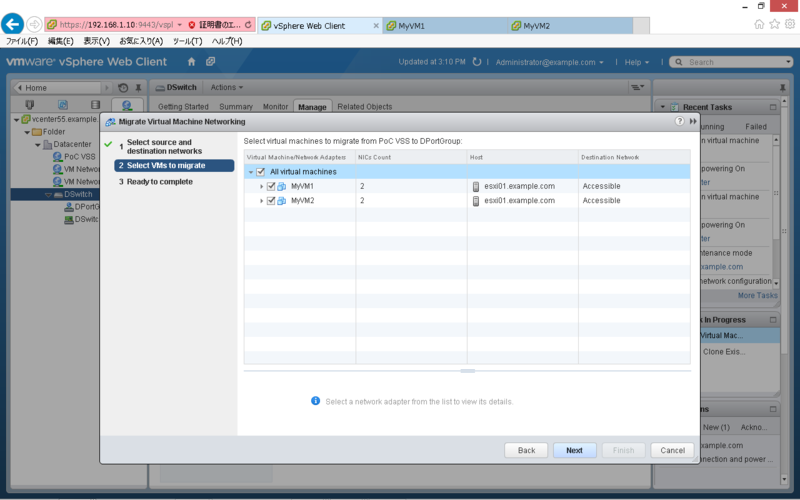This screenshot has height=500, width=800.
Task: Go to wizard step 1 Select source and destination networks
Action: [164, 146]
